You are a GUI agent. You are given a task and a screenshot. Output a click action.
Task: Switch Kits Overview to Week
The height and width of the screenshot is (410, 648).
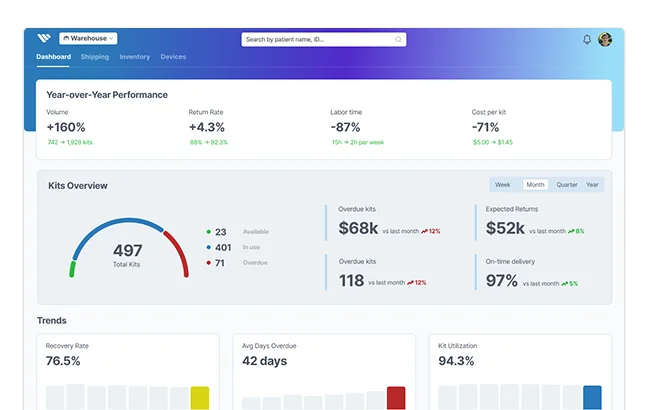503,185
